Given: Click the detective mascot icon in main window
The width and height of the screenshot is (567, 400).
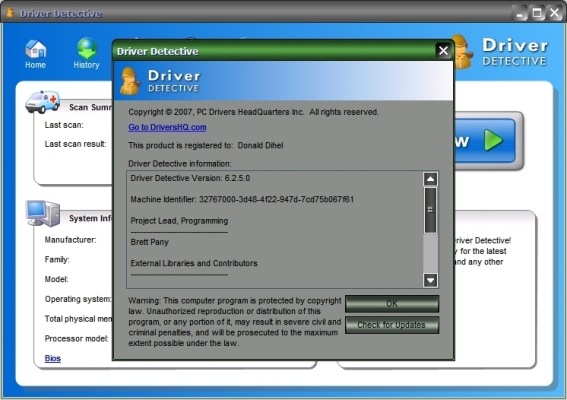Looking at the screenshot, I should point(461,52).
